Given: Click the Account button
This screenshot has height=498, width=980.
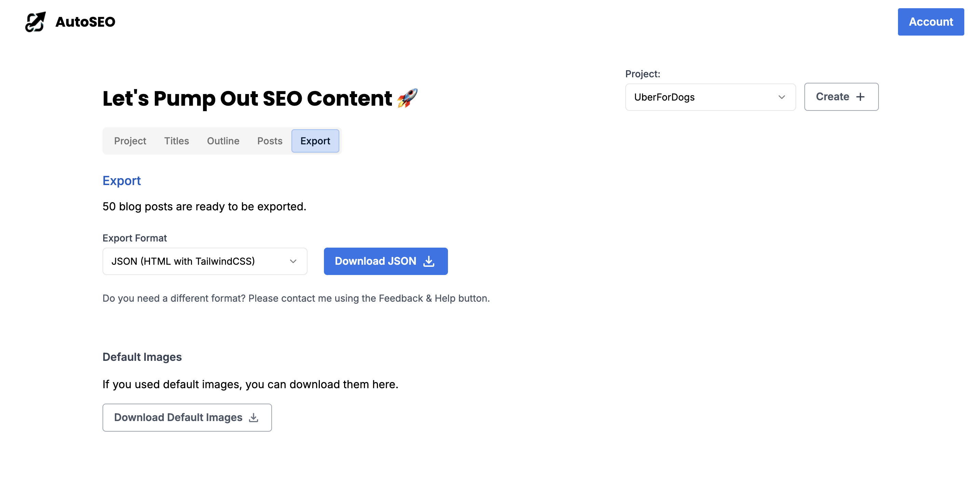Looking at the screenshot, I should (x=930, y=22).
